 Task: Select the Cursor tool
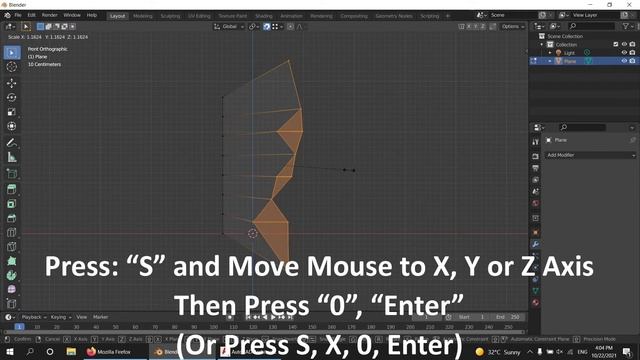12,67
